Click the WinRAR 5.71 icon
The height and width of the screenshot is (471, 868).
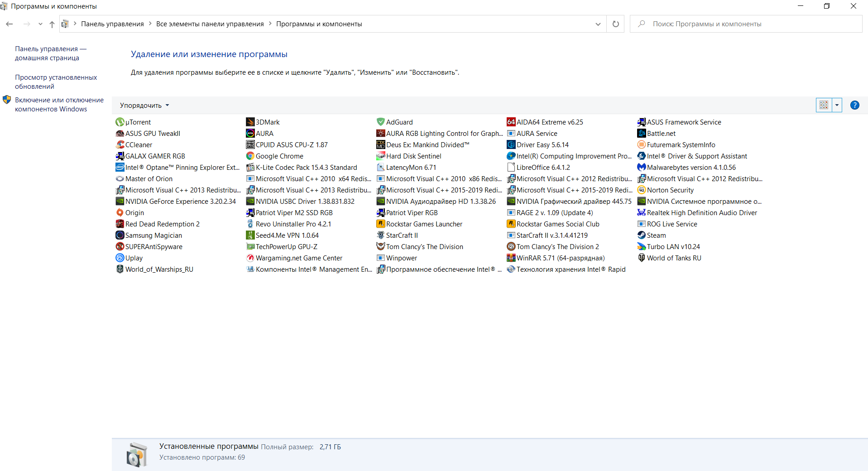(x=511, y=258)
